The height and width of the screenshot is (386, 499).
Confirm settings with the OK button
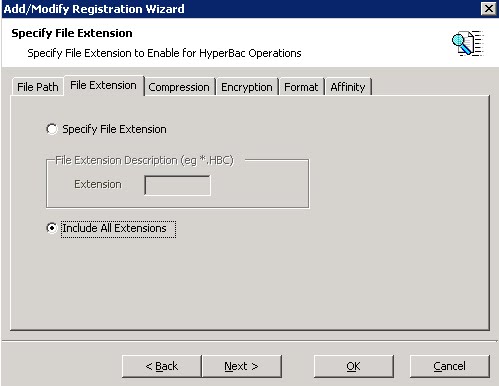353,366
